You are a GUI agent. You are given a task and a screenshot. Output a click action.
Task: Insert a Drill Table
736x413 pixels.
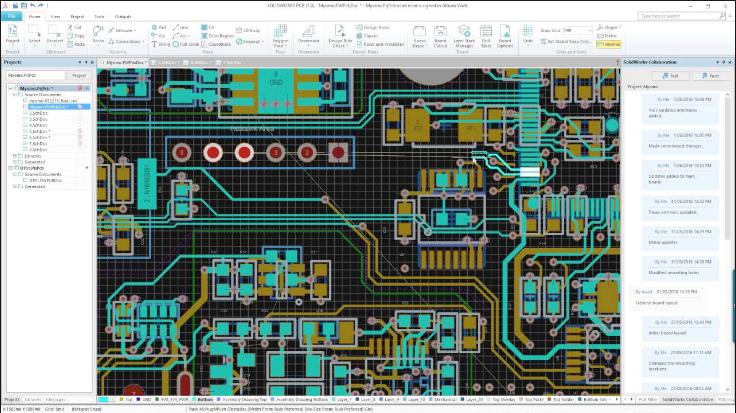click(486, 36)
